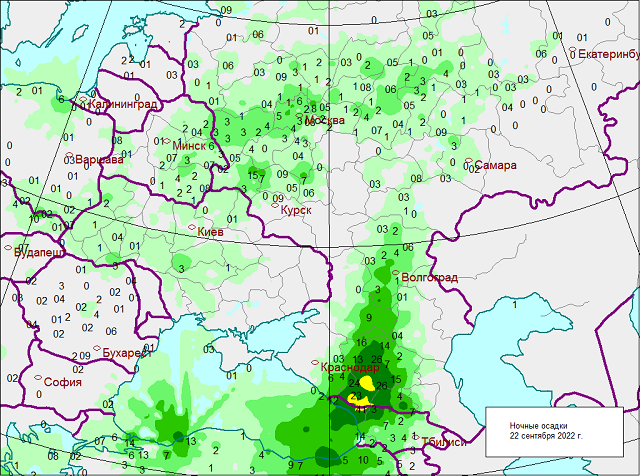Select the Тбилиси city label
The width and height of the screenshot is (640, 476).
444,441
